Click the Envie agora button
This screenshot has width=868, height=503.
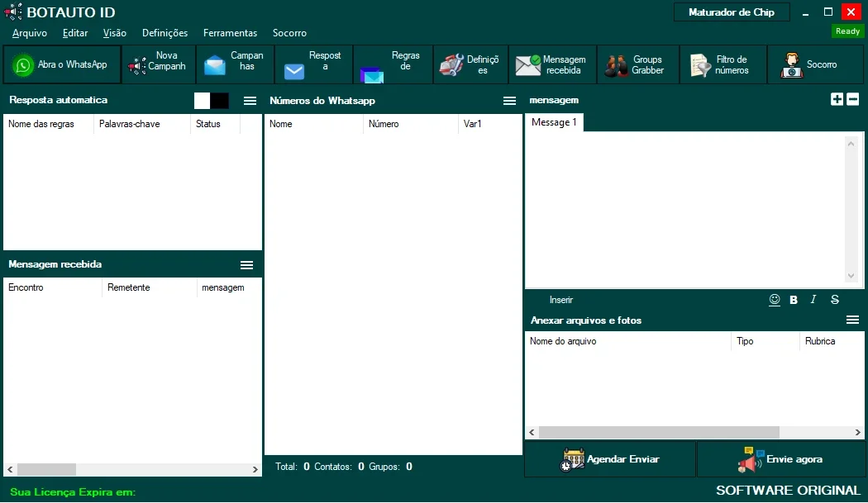tap(780, 459)
